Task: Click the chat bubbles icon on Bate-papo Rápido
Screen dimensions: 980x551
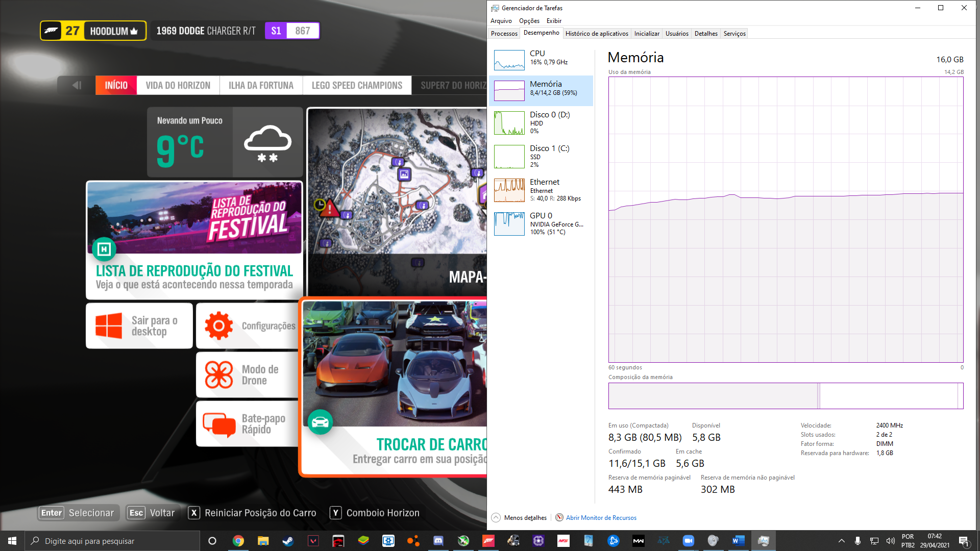Action: pos(218,424)
